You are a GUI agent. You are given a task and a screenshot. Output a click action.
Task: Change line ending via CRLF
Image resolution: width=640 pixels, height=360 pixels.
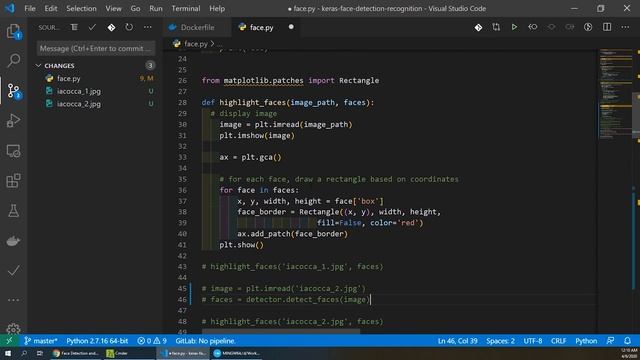tap(558, 341)
